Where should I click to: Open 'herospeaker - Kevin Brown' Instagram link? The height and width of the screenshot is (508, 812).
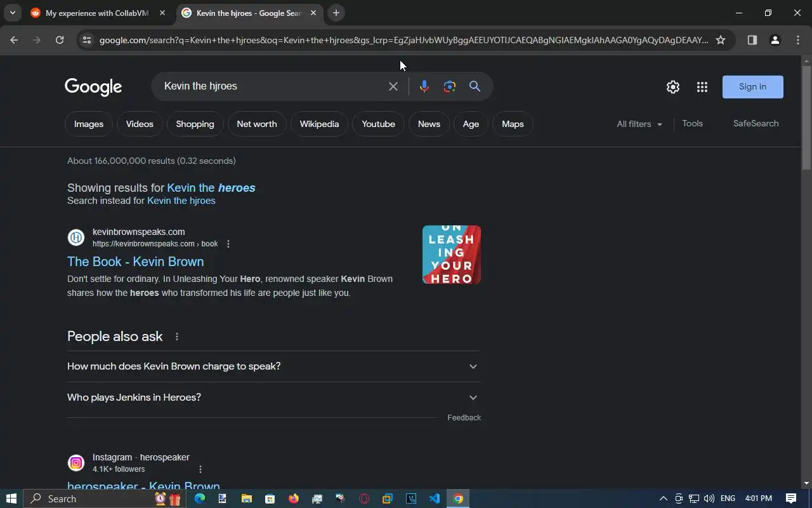pyautogui.click(x=143, y=486)
